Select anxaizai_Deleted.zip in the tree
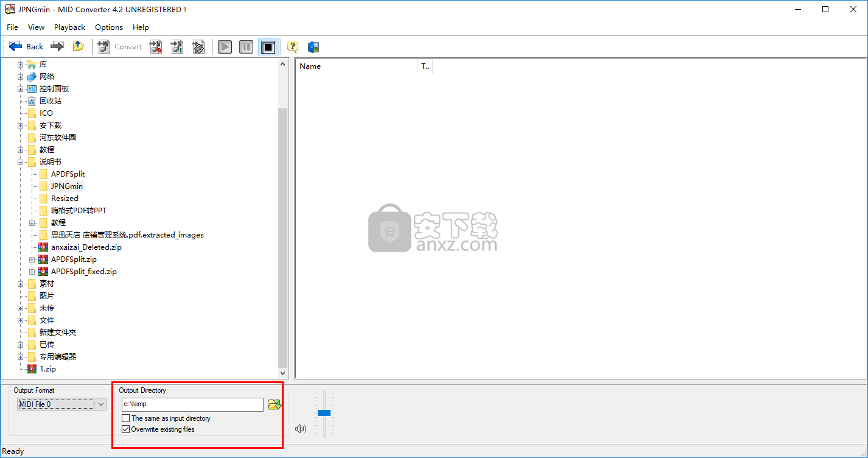Screen dimensions: 868x458 (x=86, y=247)
